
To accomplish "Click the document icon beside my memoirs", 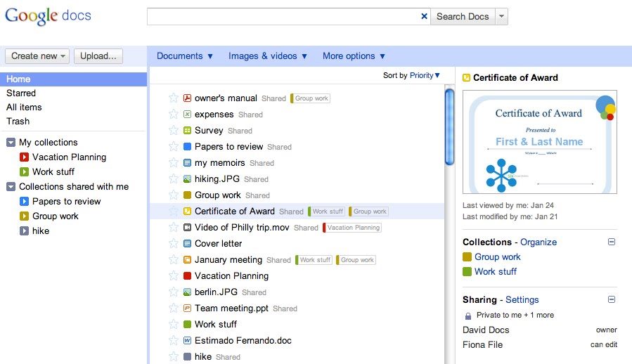I will point(187,163).
